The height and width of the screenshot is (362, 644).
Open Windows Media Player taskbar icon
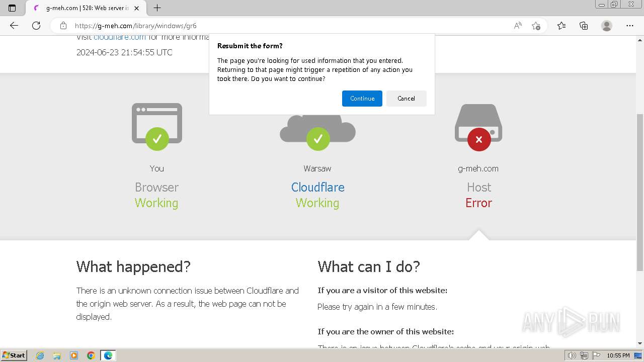(x=74, y=355)
